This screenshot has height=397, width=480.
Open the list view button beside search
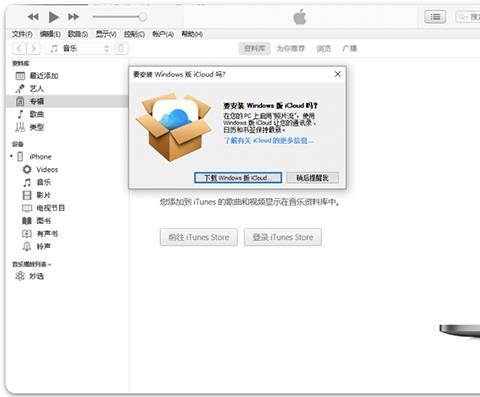tap(435, 17)
